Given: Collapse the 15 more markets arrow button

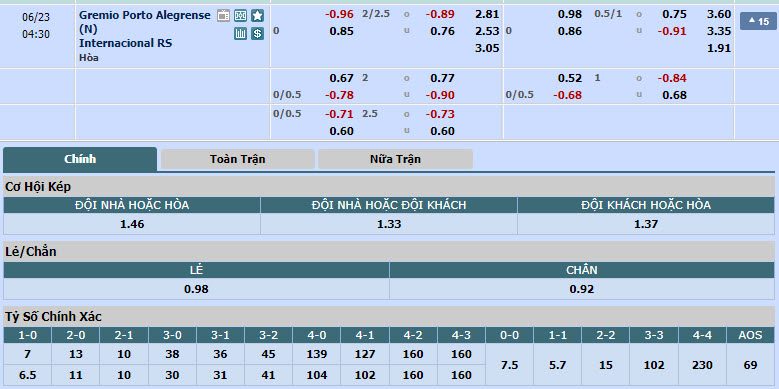Looking at the screenshot, I should [758, 21].
